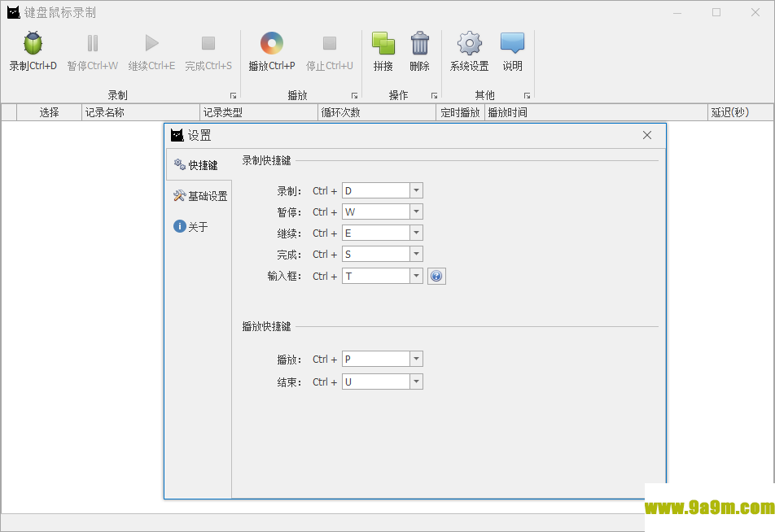Expand the 其他 group launcher arrow
Viewport: 775px width, 532px height.
(527, 96)
